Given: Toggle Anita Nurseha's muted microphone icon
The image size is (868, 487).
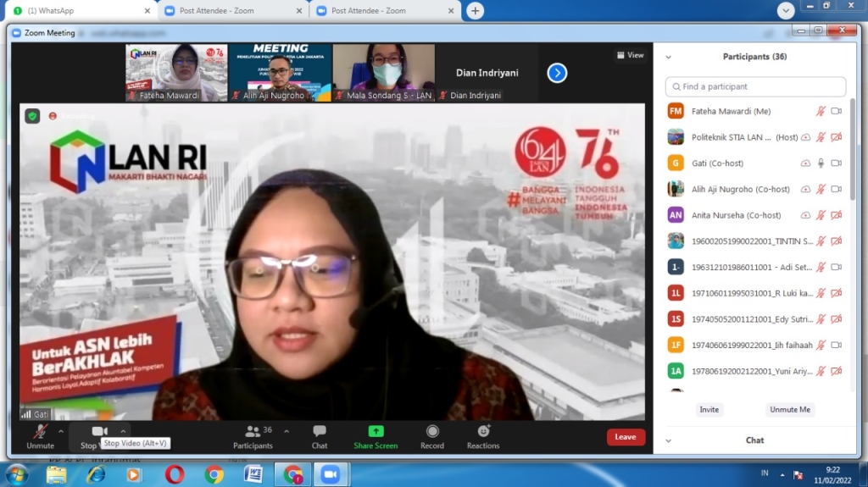Looking at the screenshot, I should (821, 215).
